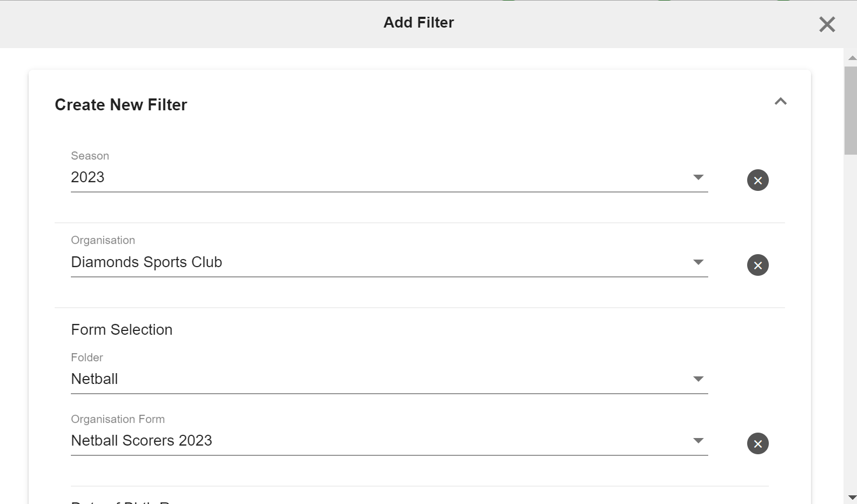857x504 pixels.
Task: Click the vertical scrollbar thumb
Action: pos(851,111)
